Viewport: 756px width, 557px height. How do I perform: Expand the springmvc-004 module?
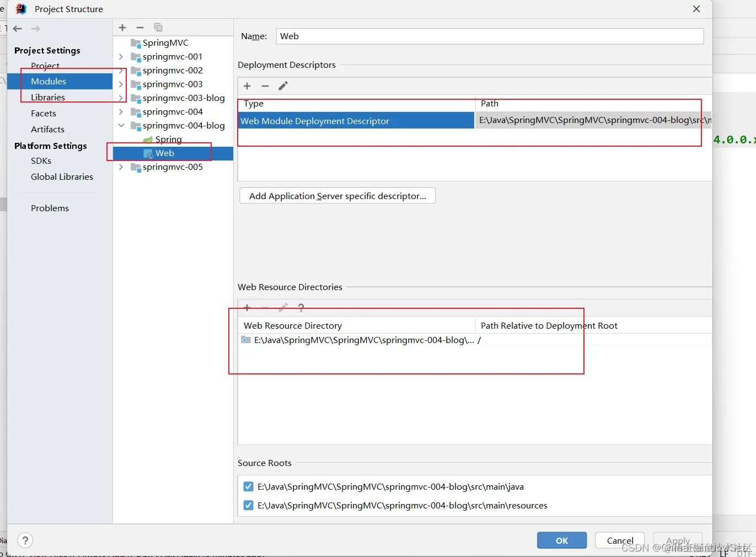(121, 111)
